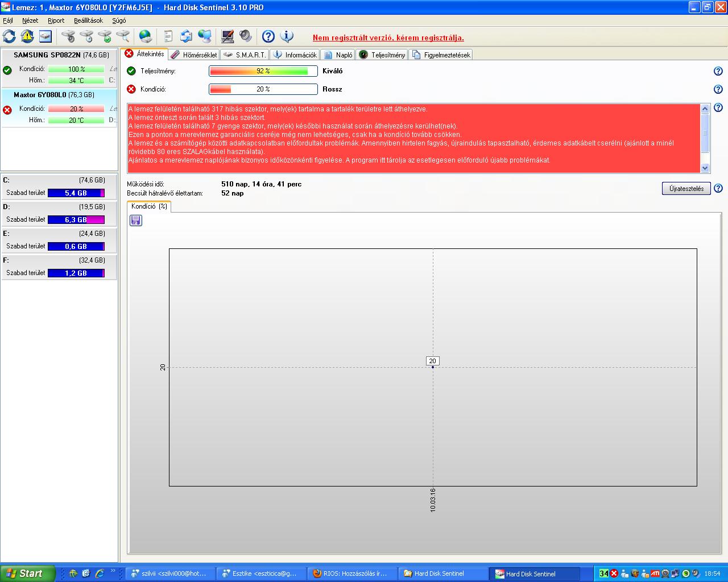Click the E: drive 0,6 GB free bar

pyautogui.click(x=76, y=247)
